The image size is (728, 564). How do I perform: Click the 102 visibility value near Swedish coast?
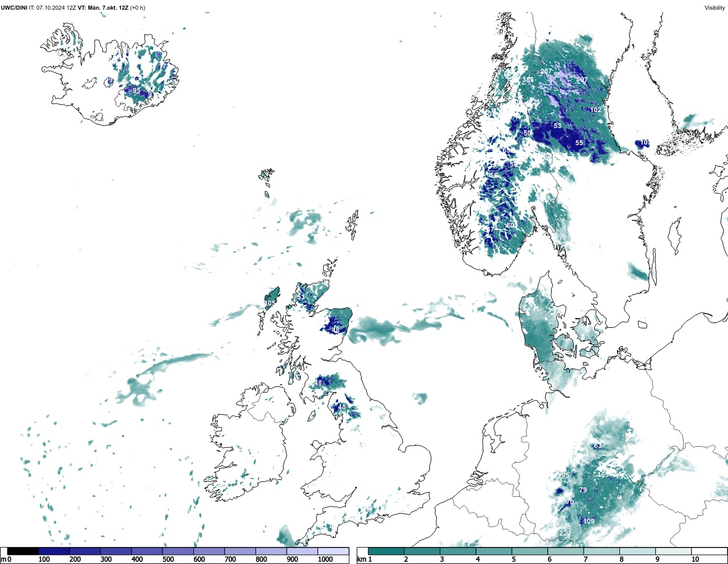coord(595,110)
